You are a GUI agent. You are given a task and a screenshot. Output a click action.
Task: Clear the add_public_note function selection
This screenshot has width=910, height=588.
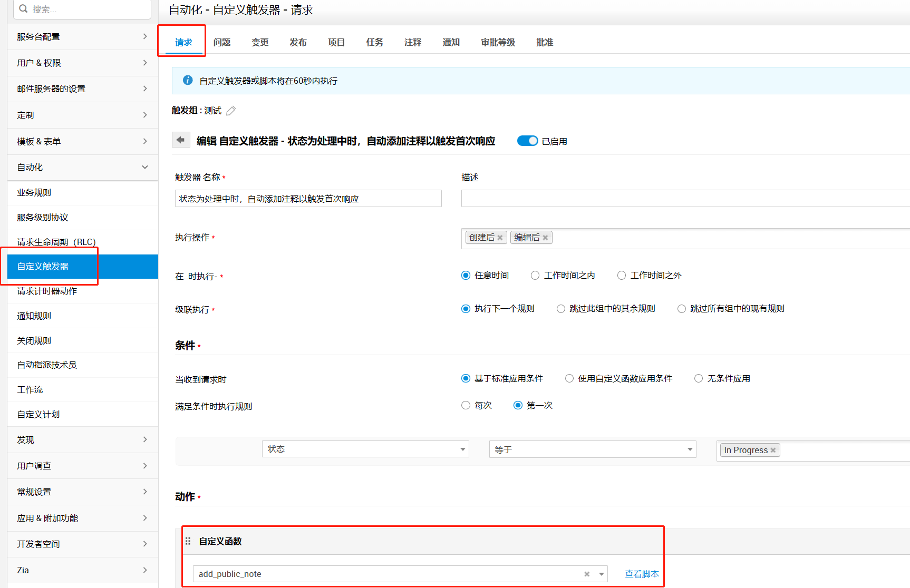587,574
